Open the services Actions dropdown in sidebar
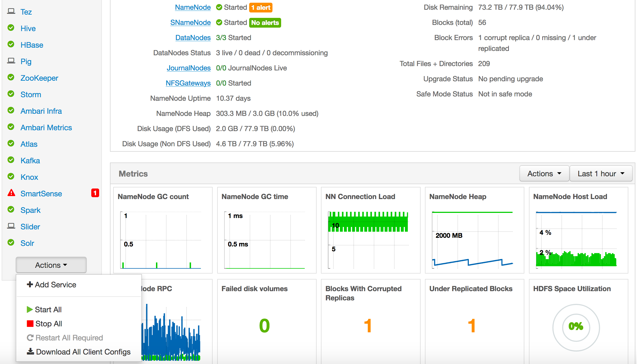 pos(51,265)
